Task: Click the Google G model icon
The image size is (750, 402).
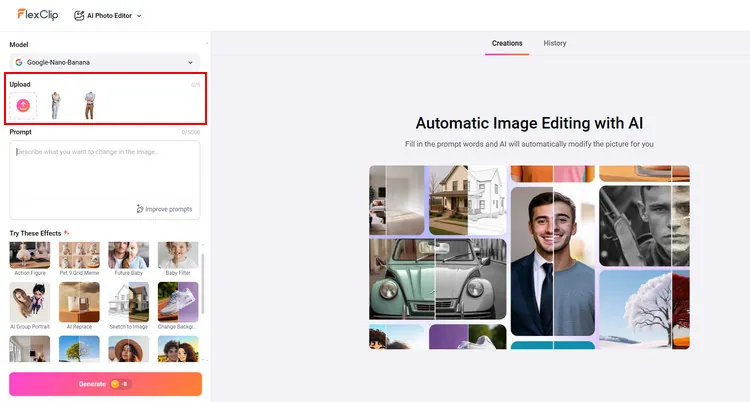Action: pos(19,62)
